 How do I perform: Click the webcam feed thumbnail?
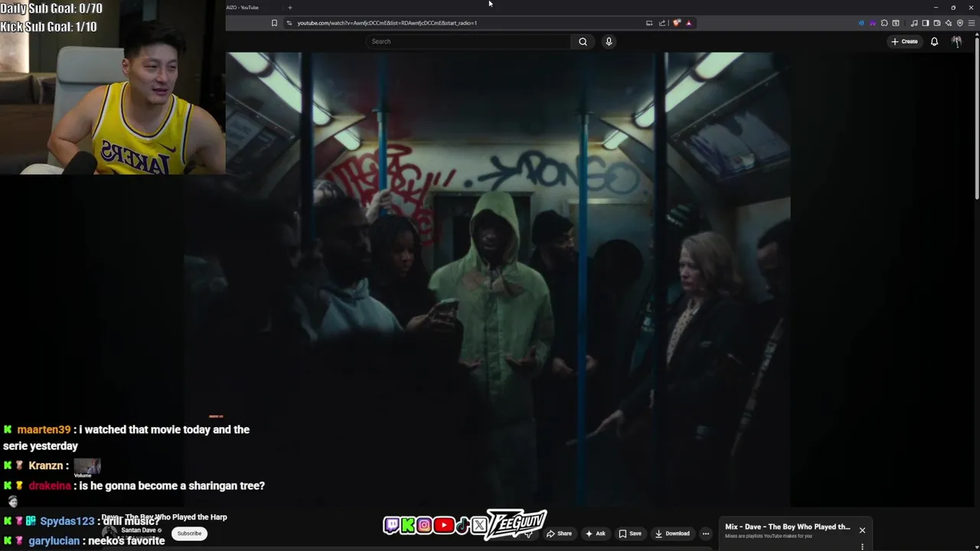tap(113, 87)
